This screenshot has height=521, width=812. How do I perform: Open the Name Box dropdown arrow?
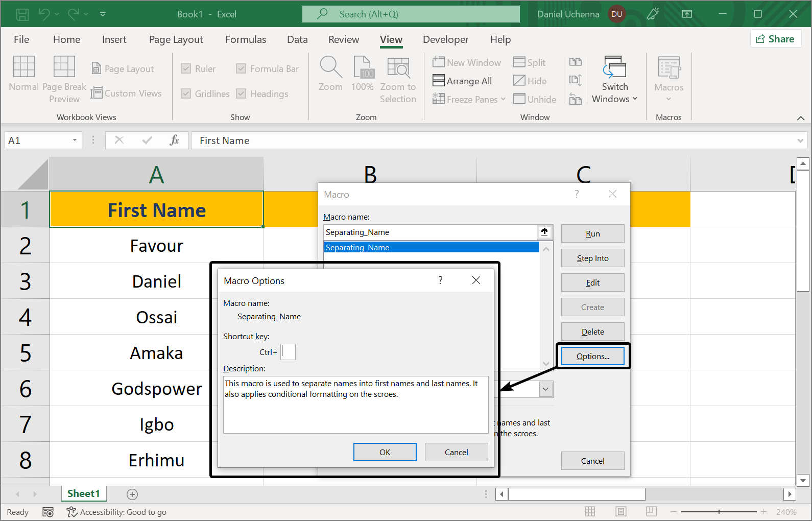75,140
